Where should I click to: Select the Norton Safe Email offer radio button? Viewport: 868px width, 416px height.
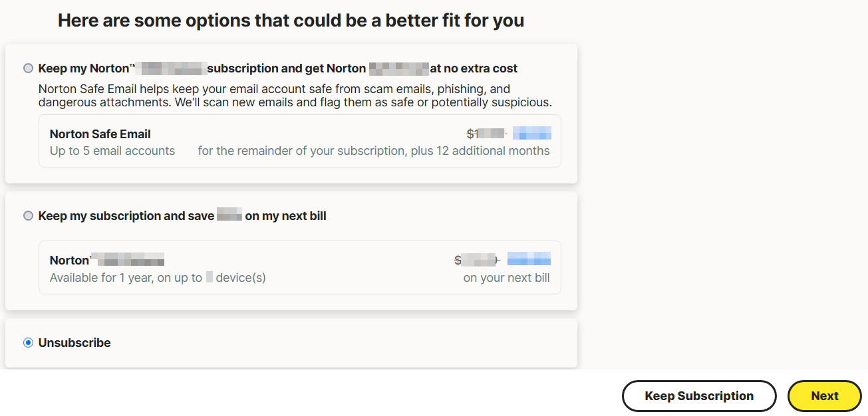pos(28,68)
